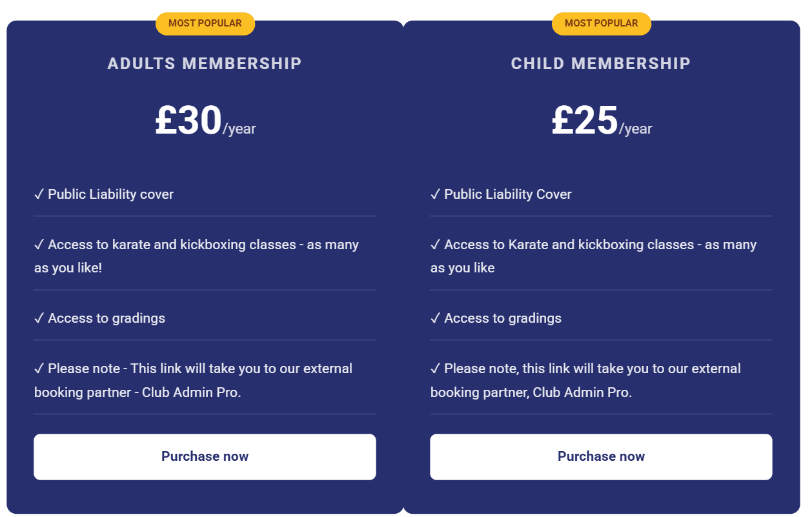Click the Child Membership heading
This screenshot has height=517, width=812.
point(601,63)
